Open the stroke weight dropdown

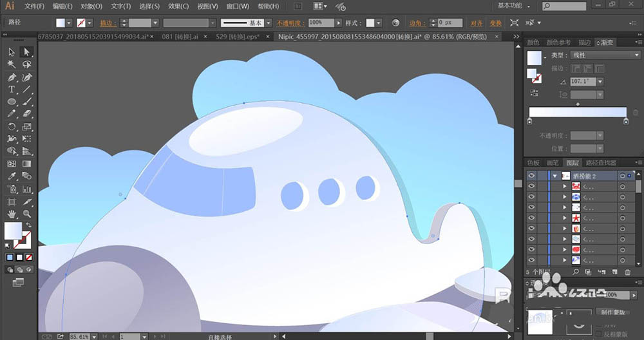click(155, 23)
